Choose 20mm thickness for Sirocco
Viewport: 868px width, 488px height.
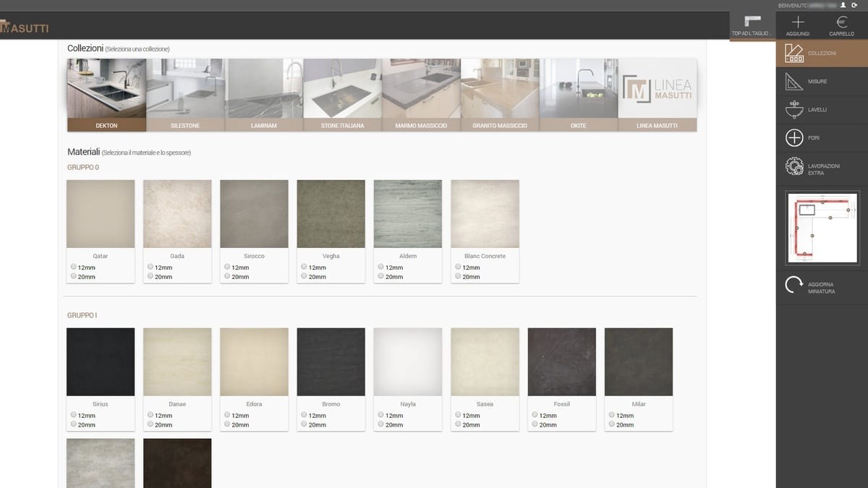(227, 276)
